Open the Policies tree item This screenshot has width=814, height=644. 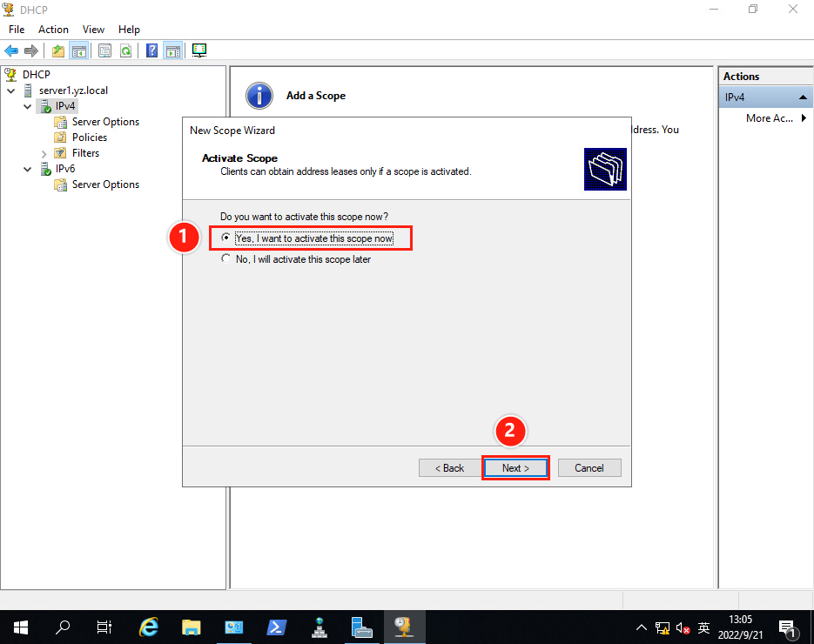tap(90, 137)
